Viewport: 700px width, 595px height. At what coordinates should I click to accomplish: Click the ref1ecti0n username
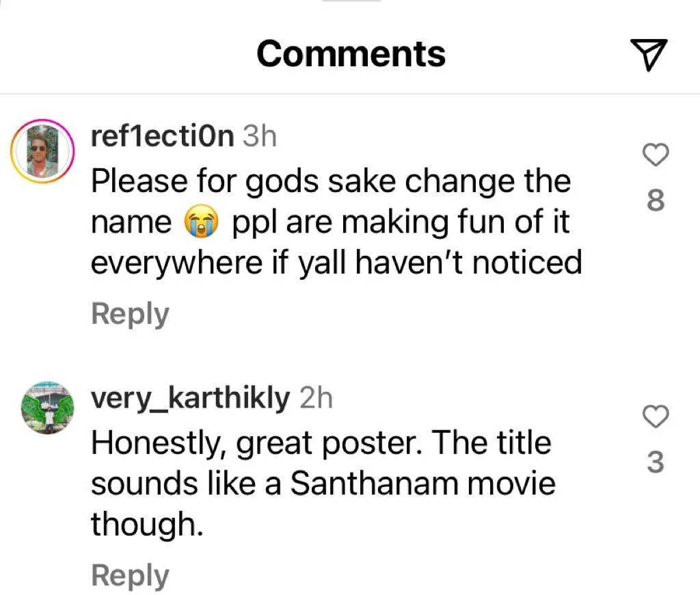point(163,137)
